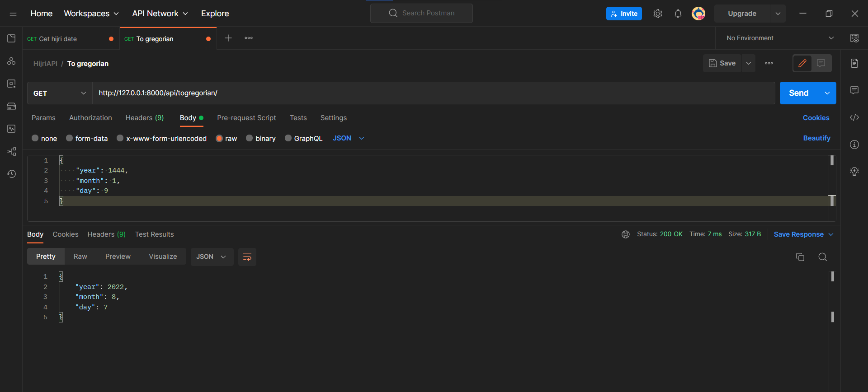This screenshot has height=392, width=868.
Task: Copy response body icon
Action: 800,257
